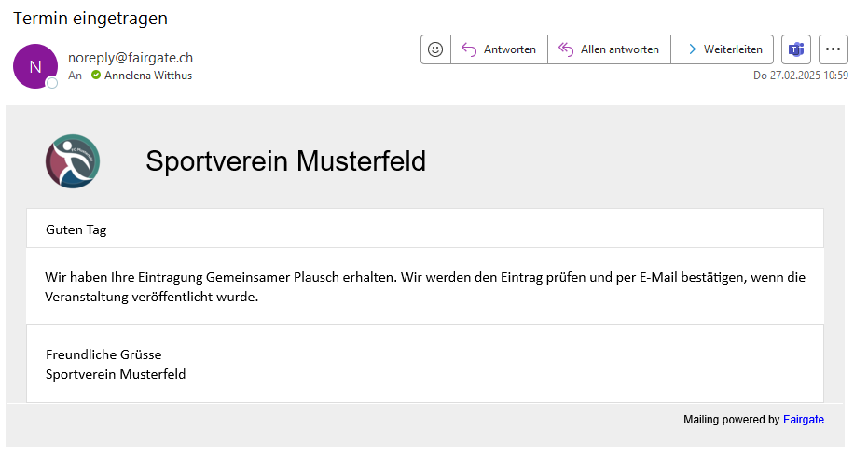Viewport: 868px width, 472px height.
Task: Click Allen antworten to reply all
Action: 609,49
